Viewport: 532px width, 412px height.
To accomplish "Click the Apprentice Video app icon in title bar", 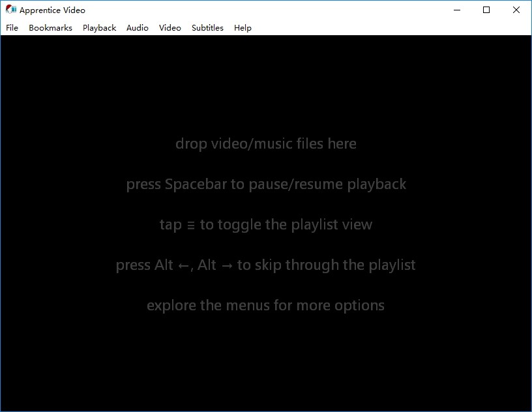I will pyautogui.click(x=11, y=10).
